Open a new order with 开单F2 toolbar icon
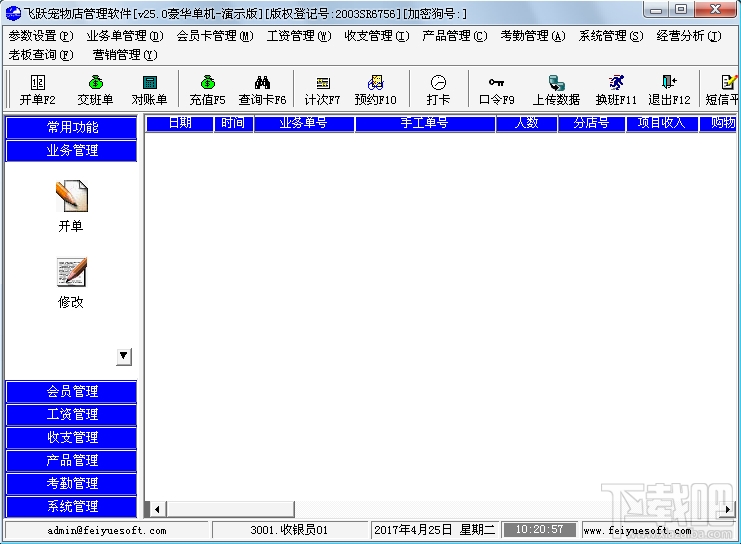Image resolution: width=741 pixels, height=544 pixels. click(37, 90)
